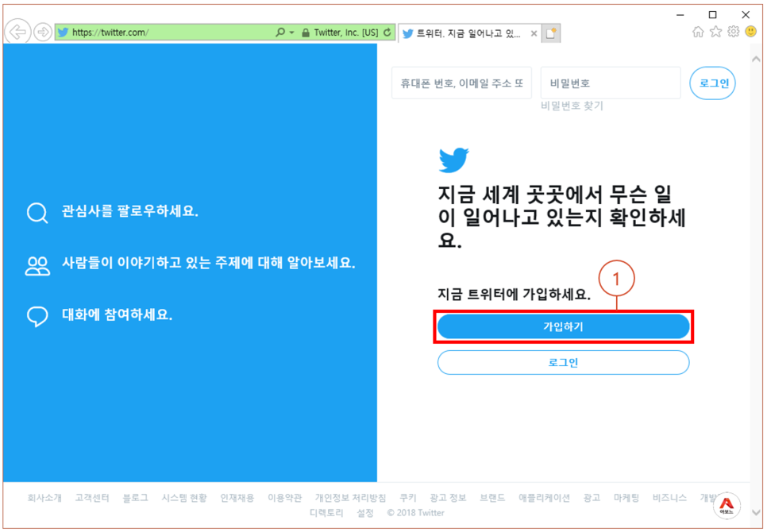Viewport: 767px width, 532px height.
Task: Click the top-right 로그인 button
Action: [713, 83]
